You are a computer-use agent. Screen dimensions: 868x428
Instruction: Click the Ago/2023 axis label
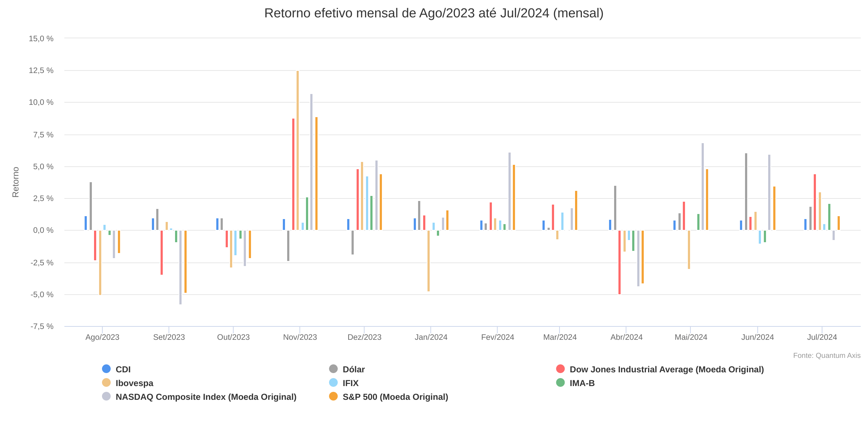pos(102,337)
